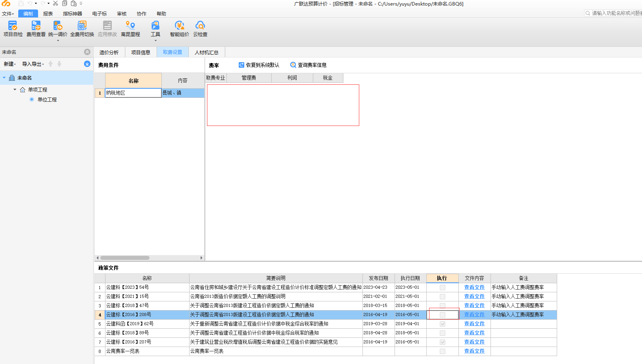Collapse the 未命名 project tree node
The image size is (642, 364).
pyautogui.click(x=4, y=78)
